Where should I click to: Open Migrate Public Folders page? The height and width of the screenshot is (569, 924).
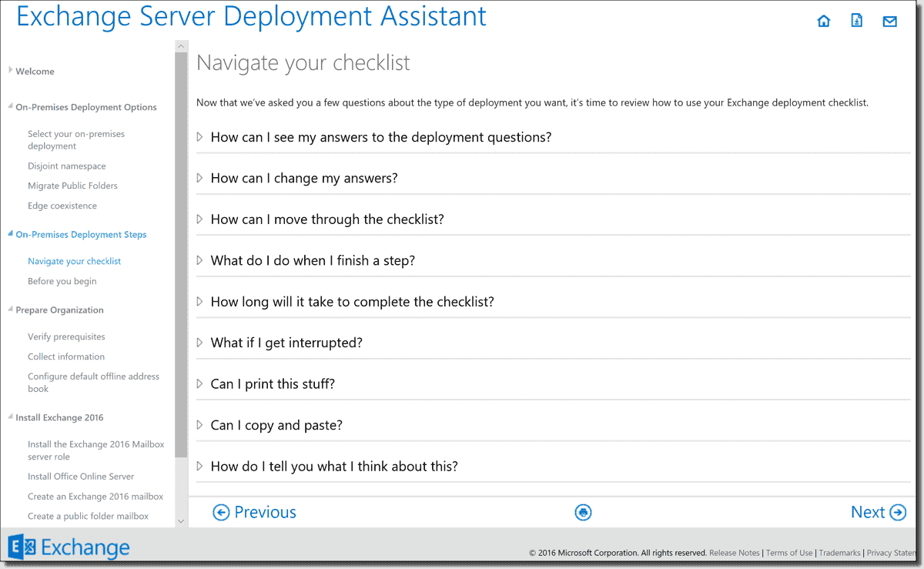click(x=72, y=186)
